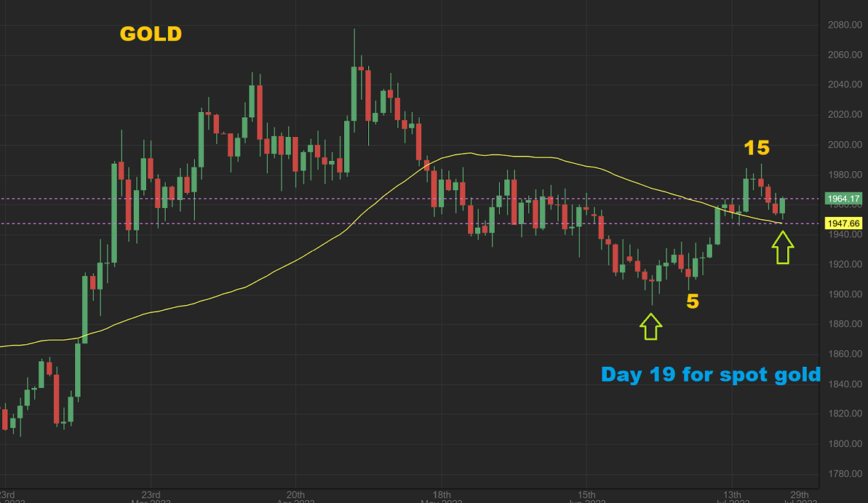Click the 1800.00 price axis label
The width and height of the screenshot is (868, 503).
point(845,444)
